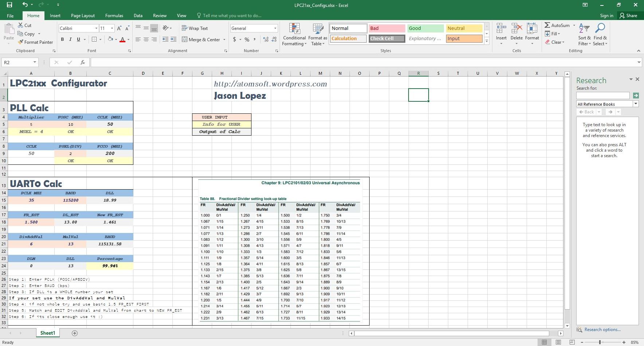Apply the Bad cell style

tap(387, 28)
